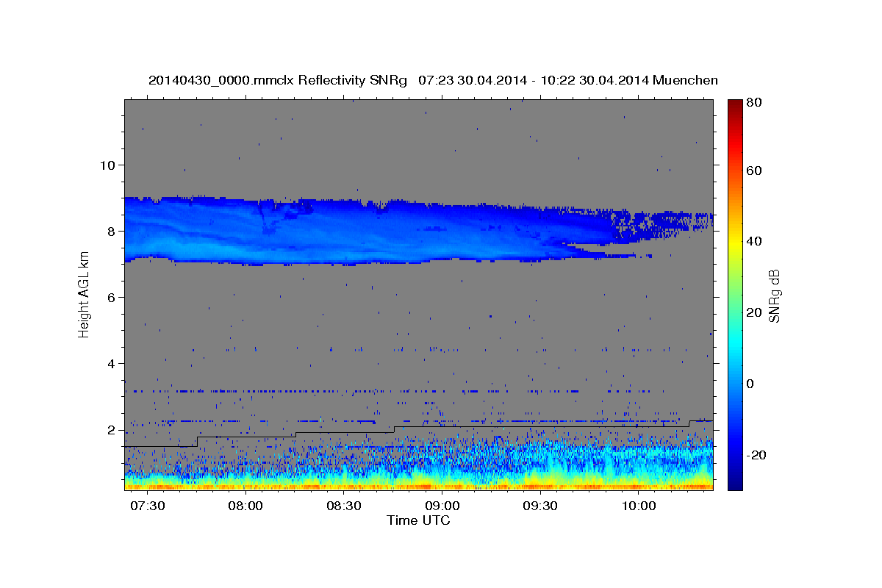Click the colorbar value 80
This screenshot has height=588, width=882.
[x=753, y=102]
